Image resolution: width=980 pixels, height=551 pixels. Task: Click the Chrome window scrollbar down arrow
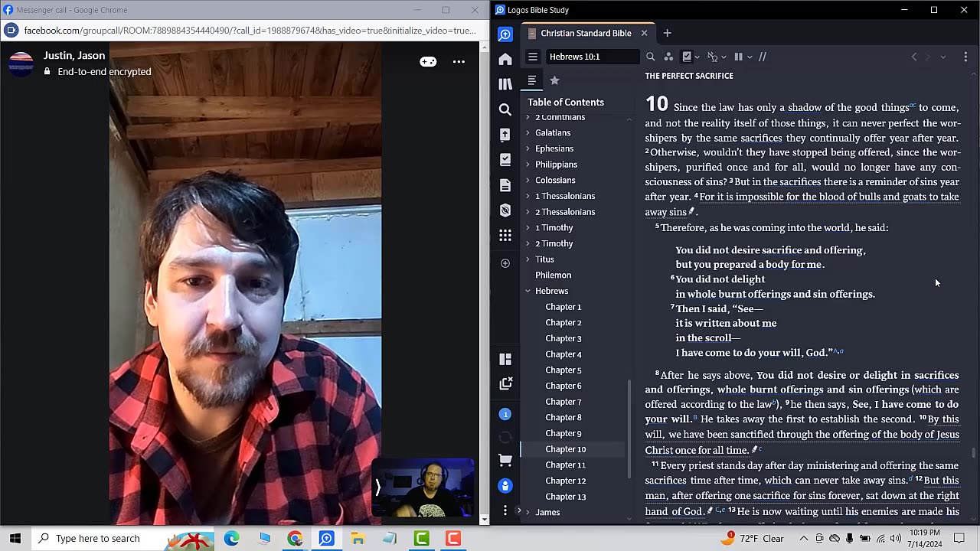tap(484, 520)
